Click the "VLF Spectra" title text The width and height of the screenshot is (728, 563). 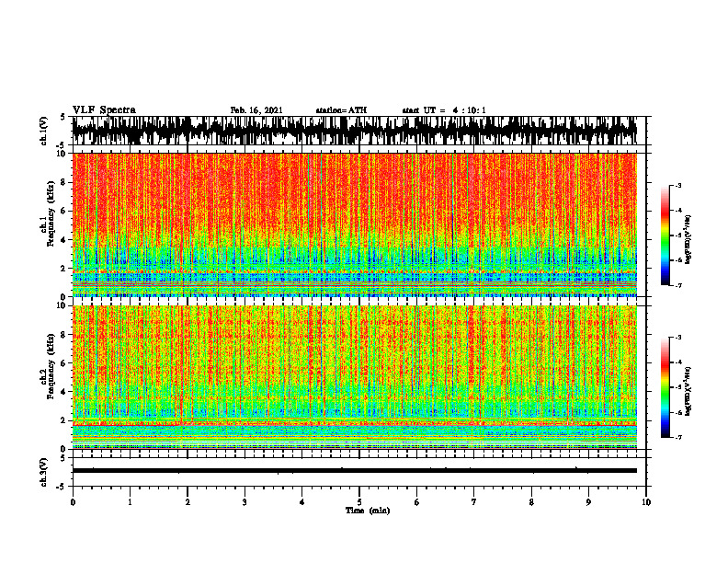[x=104, y=110]
